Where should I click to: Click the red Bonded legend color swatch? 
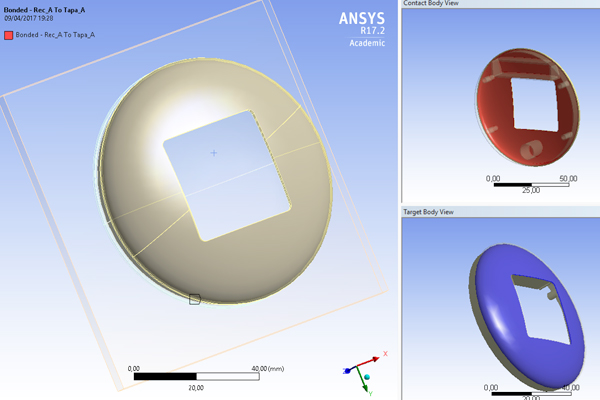point(8,34)
